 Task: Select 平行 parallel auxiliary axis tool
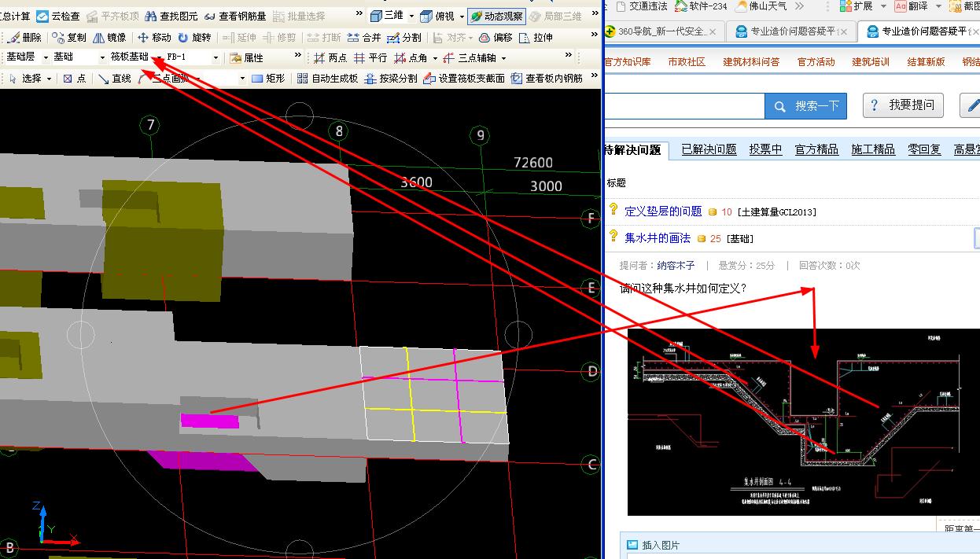370,57
